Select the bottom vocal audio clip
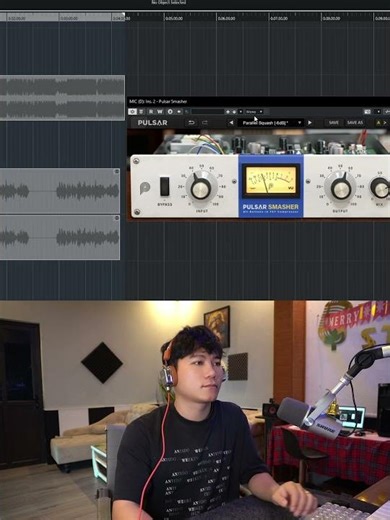The width and height of the screenshot is (390, 520). tap(60, 237)
